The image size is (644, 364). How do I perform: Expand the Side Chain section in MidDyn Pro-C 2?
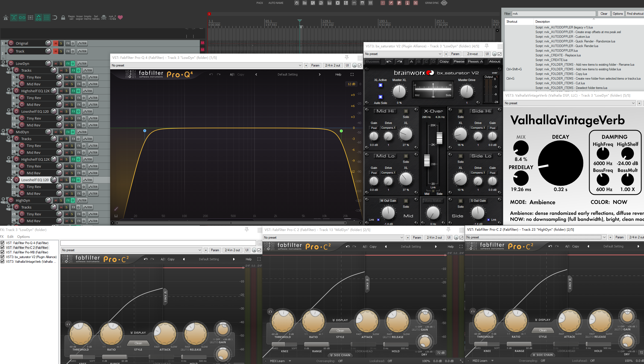tap(340, 355)
